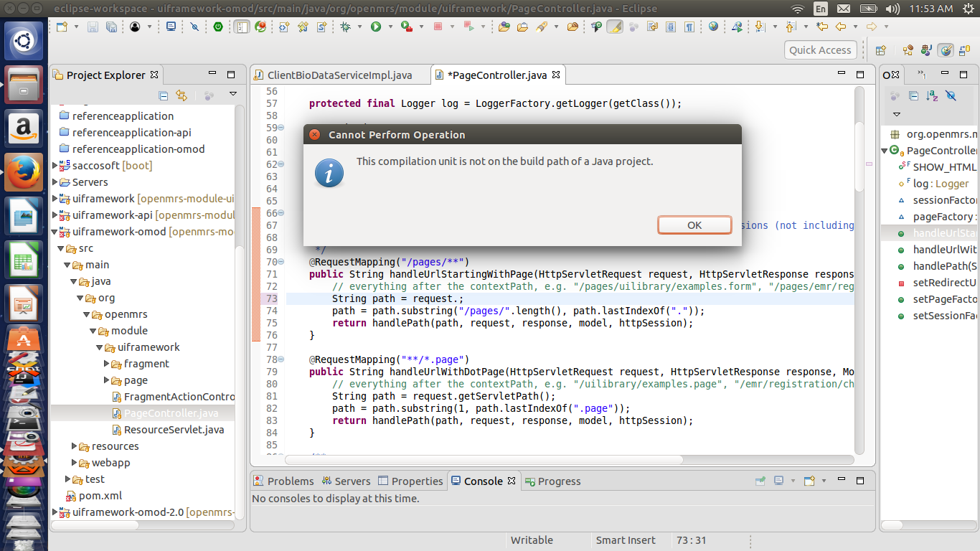Toggle Mark Occurrences highlighter button
This screenshot has height=551, width=980.
[x=615, y=27]
